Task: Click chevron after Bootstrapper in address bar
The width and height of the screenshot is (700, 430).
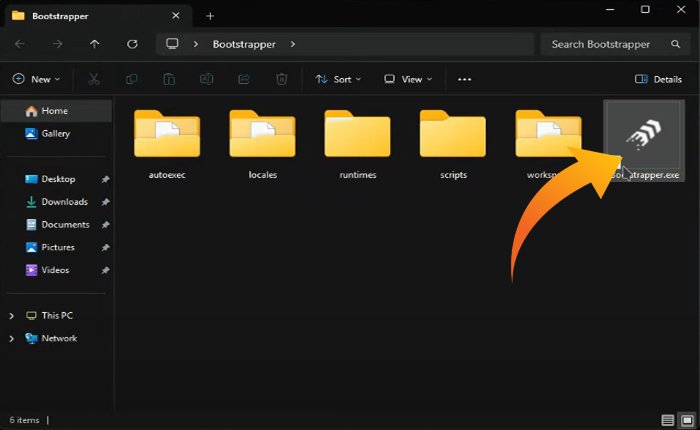Action: click(292, 44)
